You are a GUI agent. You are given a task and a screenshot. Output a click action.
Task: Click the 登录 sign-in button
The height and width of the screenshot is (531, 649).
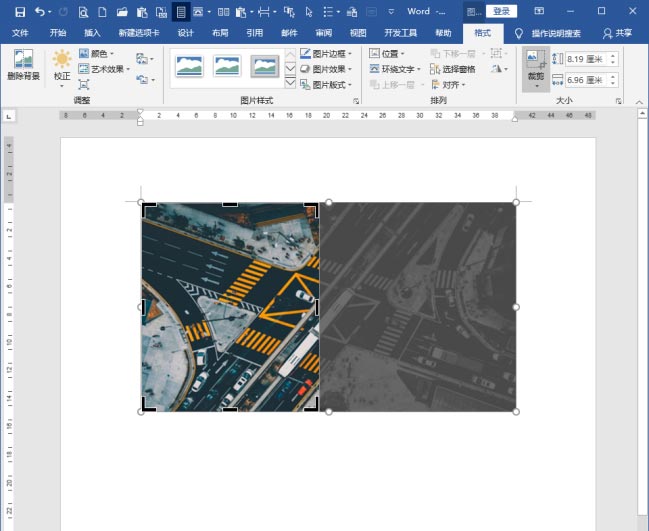coord(502,11)
